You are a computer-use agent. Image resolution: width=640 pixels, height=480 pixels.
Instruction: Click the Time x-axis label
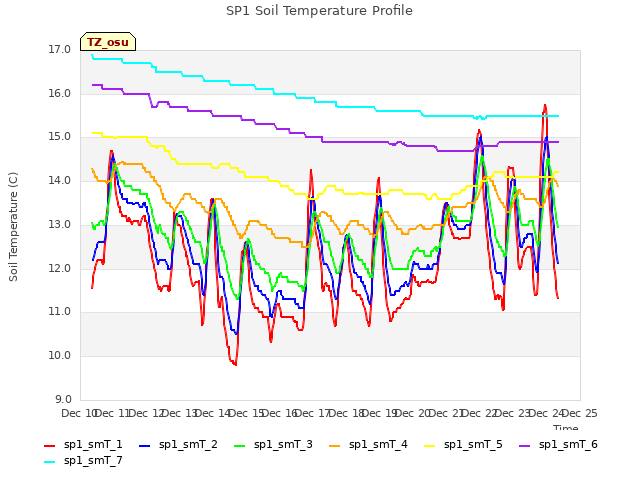click(x=566, y=427)
